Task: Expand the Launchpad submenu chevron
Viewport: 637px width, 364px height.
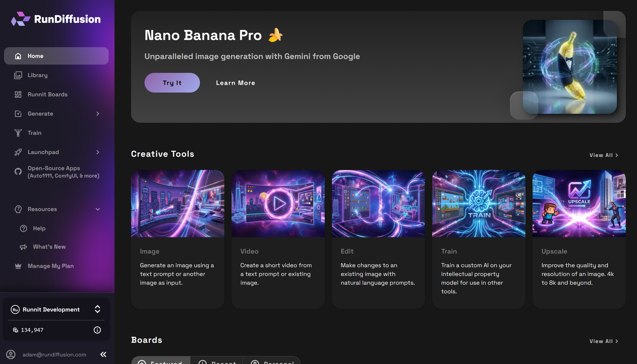Action: coord(98,152)
